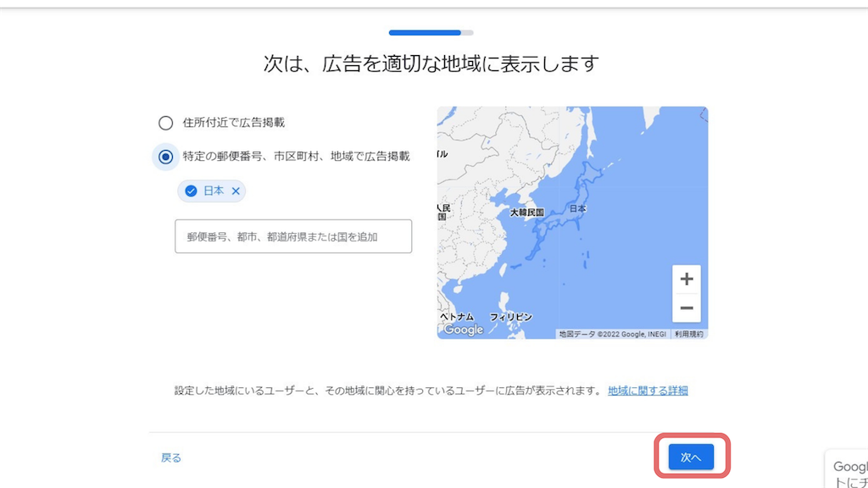Click the 次へ button
This screenshot has height=488, width=868.
pos(691,457)
